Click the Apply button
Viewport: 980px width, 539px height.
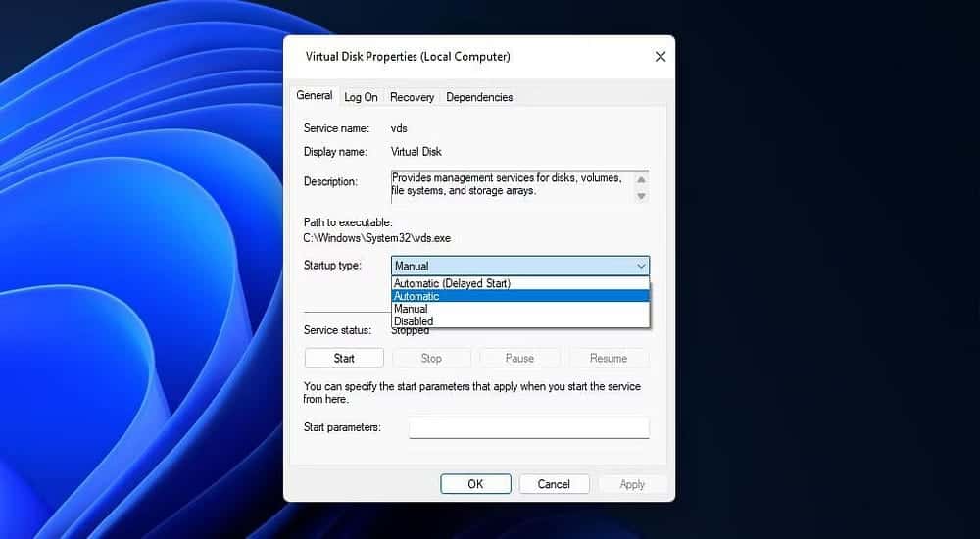point(632,484)
